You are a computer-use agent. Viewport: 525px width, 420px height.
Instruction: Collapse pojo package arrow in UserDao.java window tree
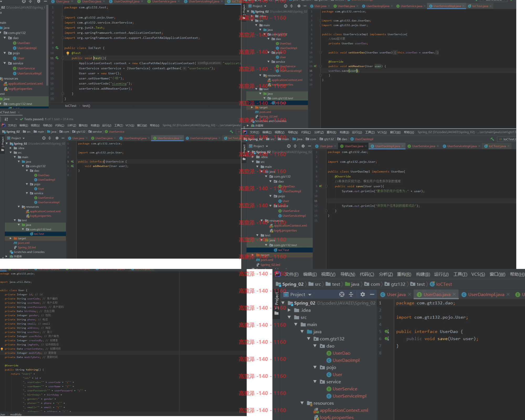[315, 367]
